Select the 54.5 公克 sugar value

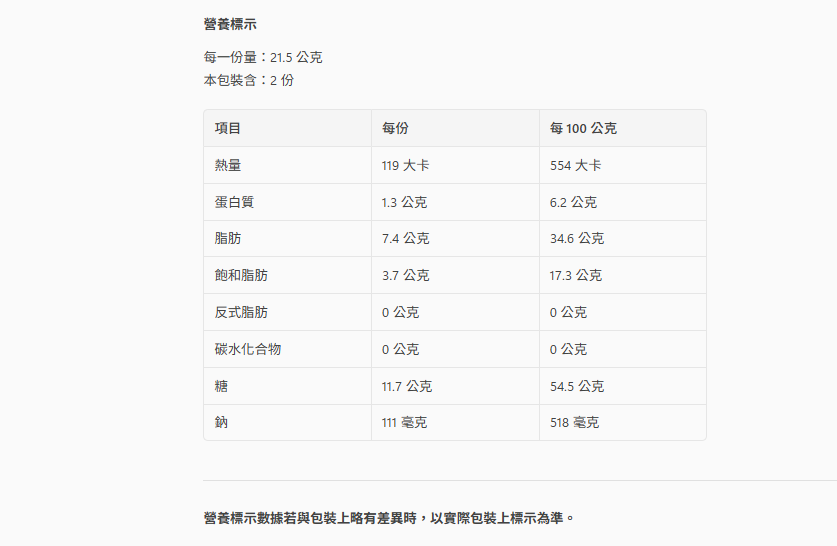(x=577, y=386)
